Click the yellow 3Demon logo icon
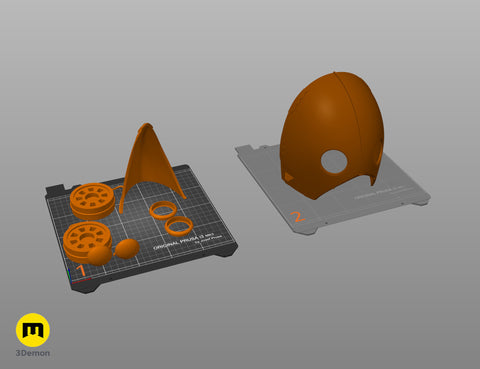Image resolution: width=480 pixels, height=369 pixels. [33, 330]
